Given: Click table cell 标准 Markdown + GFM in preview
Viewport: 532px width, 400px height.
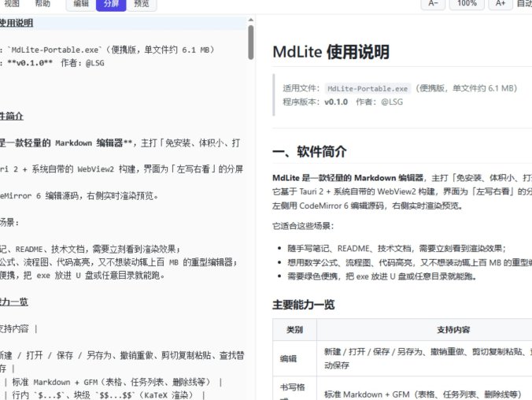Looking at the screenshot, I should [423, 394].
